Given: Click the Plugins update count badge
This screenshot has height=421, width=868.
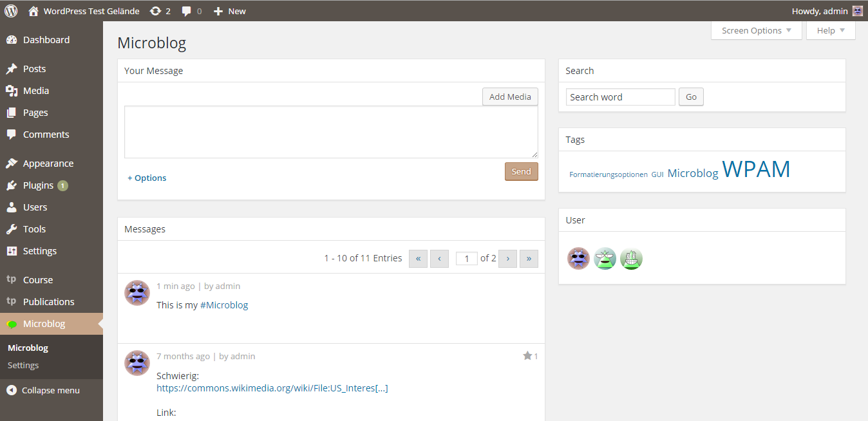Looking at the screenshot, I should tap(62, 185).
